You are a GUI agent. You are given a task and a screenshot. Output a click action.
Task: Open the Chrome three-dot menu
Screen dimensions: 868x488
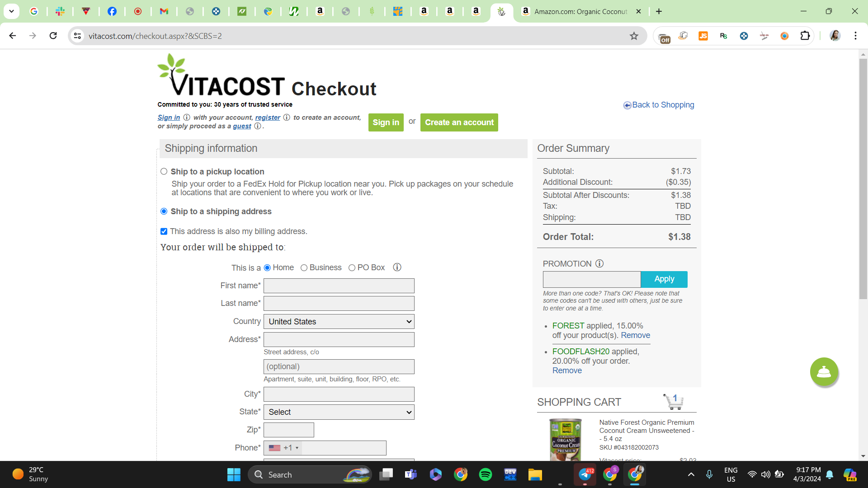[855, 36]
